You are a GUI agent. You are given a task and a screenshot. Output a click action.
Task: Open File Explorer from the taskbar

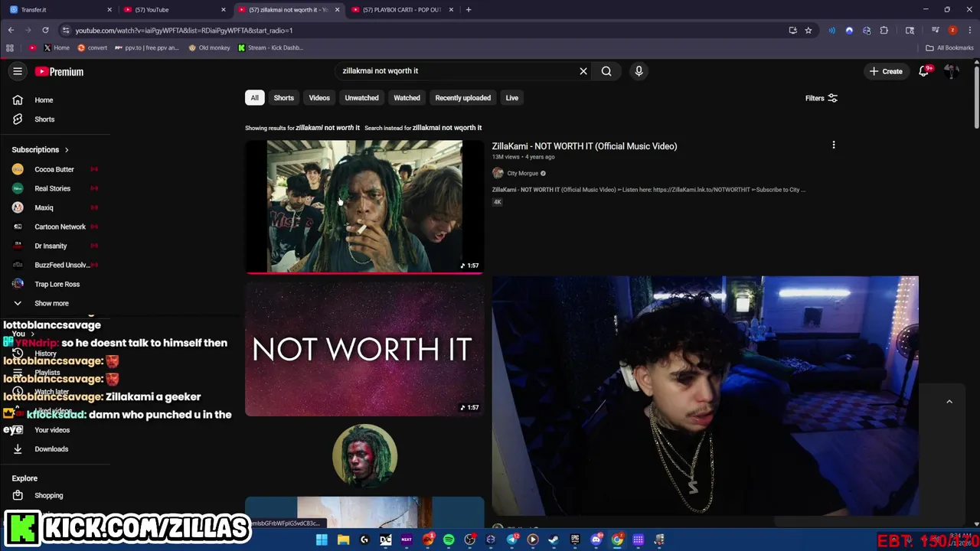pyautogui.click(x=343, y=540)
